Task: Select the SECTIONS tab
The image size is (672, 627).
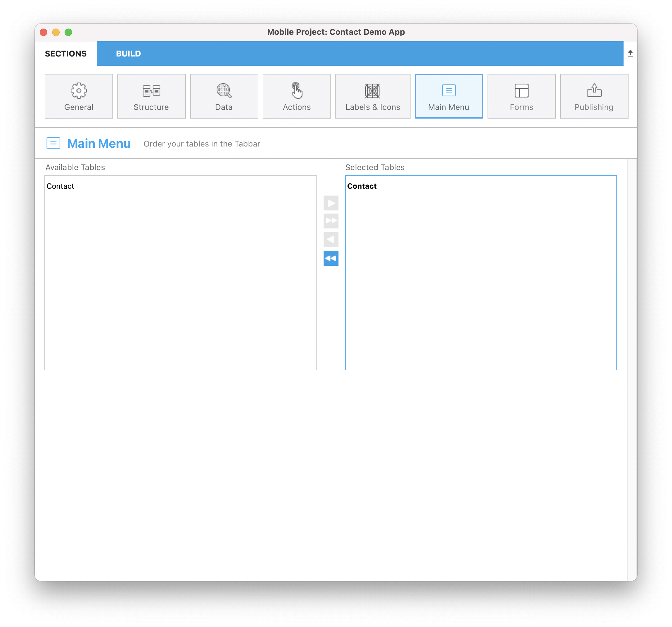Action: coord(66,54)
